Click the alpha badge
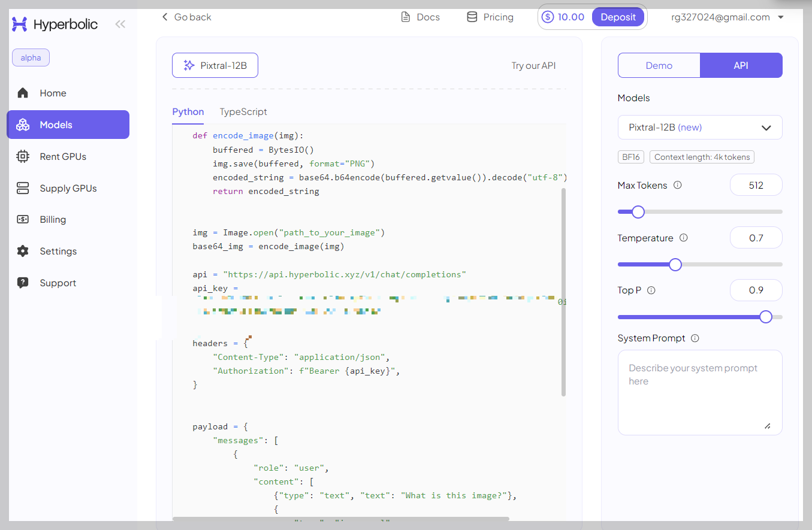812x530 pixels. [31, 57]
